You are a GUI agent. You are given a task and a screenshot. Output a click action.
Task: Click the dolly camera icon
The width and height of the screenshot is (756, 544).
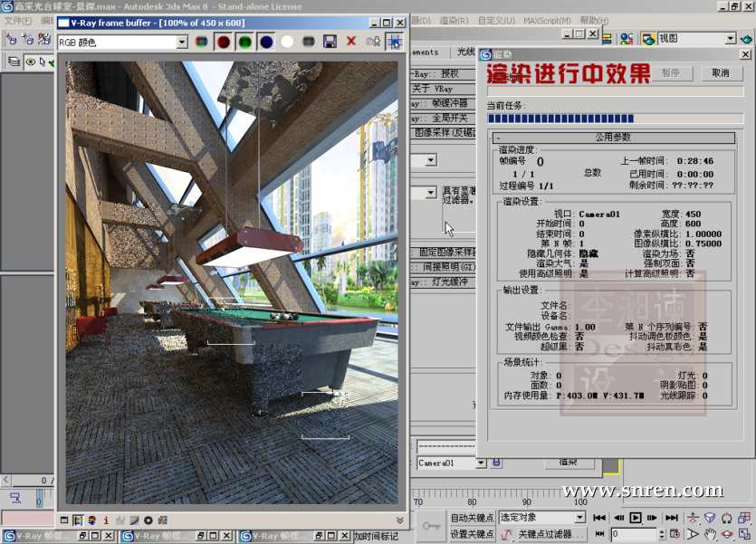point(693,518)
